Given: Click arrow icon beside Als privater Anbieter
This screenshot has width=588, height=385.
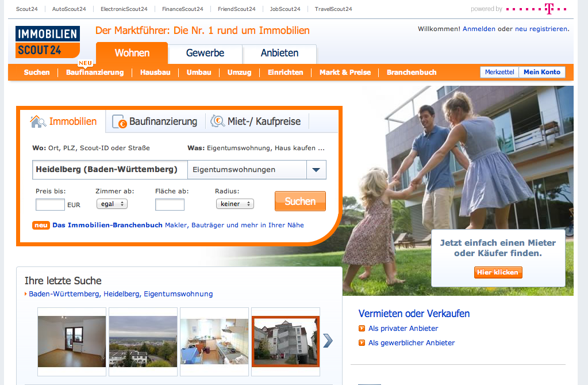Looking at the screenshot, I should pyautogui.click(x=362, y=328).
